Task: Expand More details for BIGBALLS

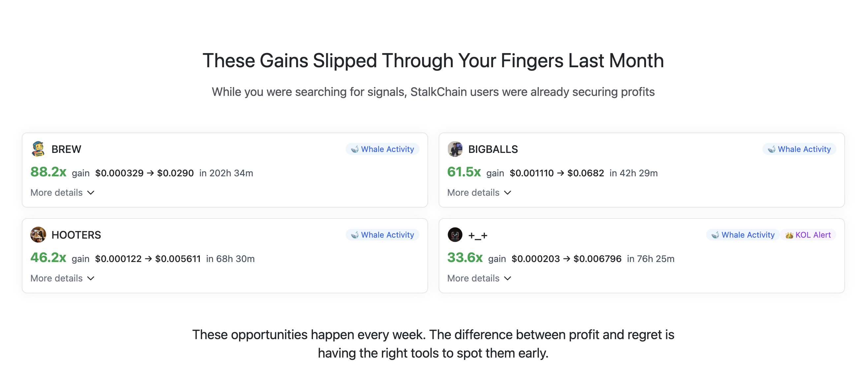Action: [479, 192]
